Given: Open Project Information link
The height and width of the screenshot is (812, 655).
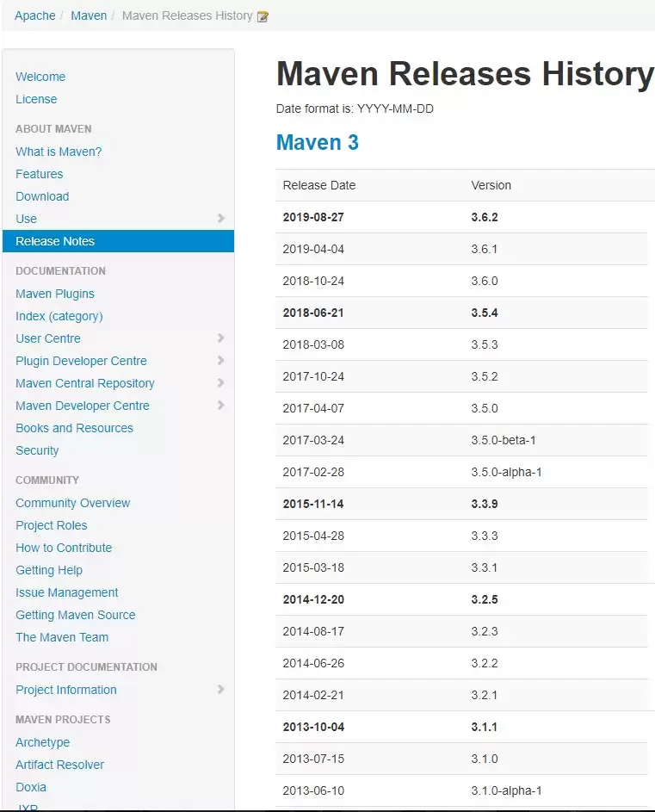Looking at the screenshot, I should pos(66,690).
